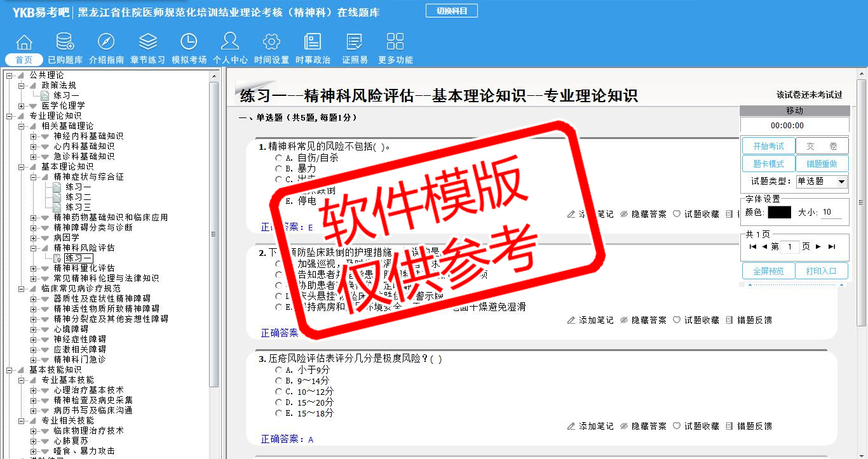
Task: Click the font size input field
Action: click(831, 213)
